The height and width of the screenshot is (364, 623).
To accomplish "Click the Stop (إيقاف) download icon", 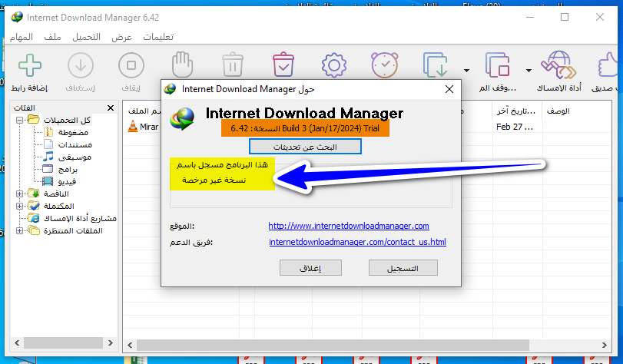I will click(x=131, y=67).
